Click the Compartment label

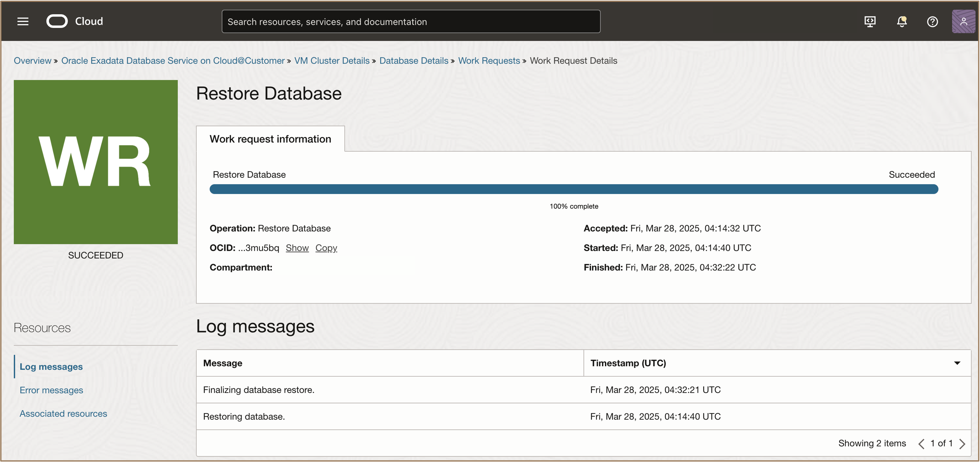[x=241, y=267]
